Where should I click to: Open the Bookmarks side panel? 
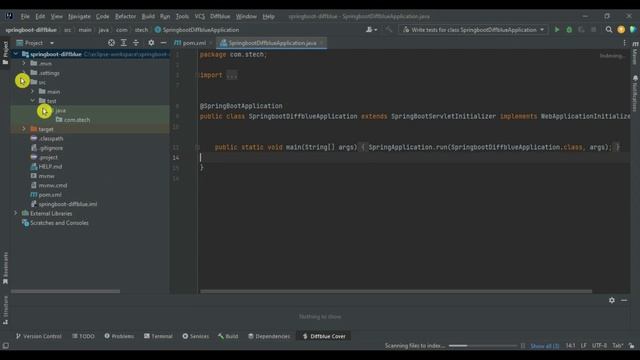point(5,268)
